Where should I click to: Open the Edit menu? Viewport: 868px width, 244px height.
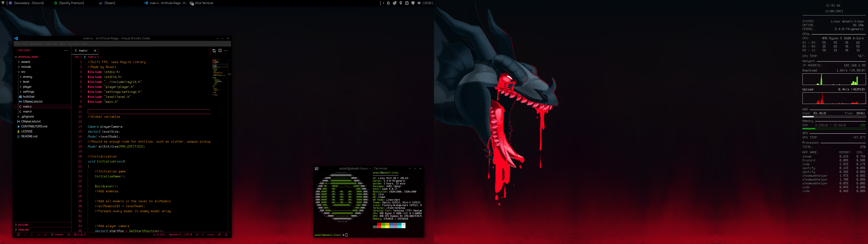(x=25, y=44)
